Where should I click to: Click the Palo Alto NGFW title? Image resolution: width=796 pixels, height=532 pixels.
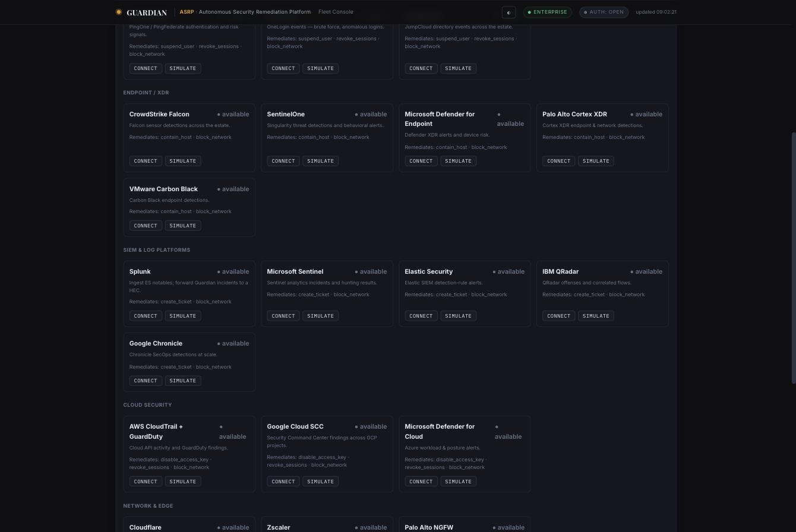(x=429, y=527)
